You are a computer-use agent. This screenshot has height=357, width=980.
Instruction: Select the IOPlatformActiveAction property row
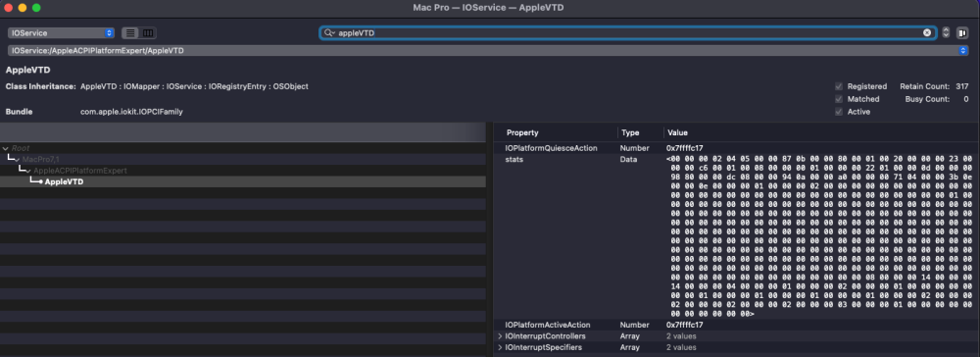pyautogui.click(x=737, y=325)
